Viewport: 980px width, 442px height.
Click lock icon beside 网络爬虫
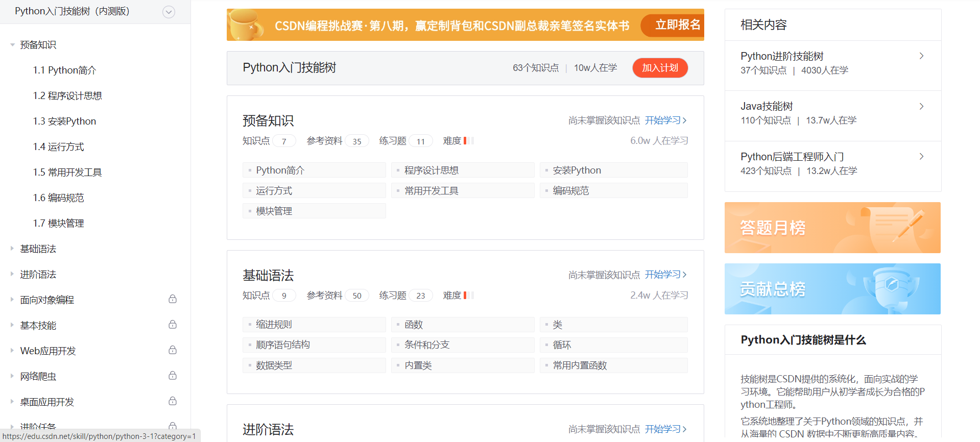click(x=173, y=376)
